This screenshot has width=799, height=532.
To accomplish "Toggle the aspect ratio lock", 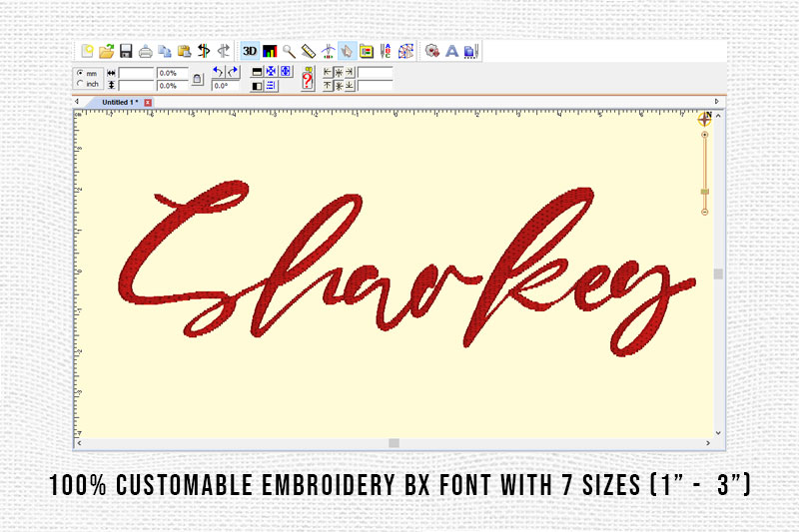I will pos(198,79).
